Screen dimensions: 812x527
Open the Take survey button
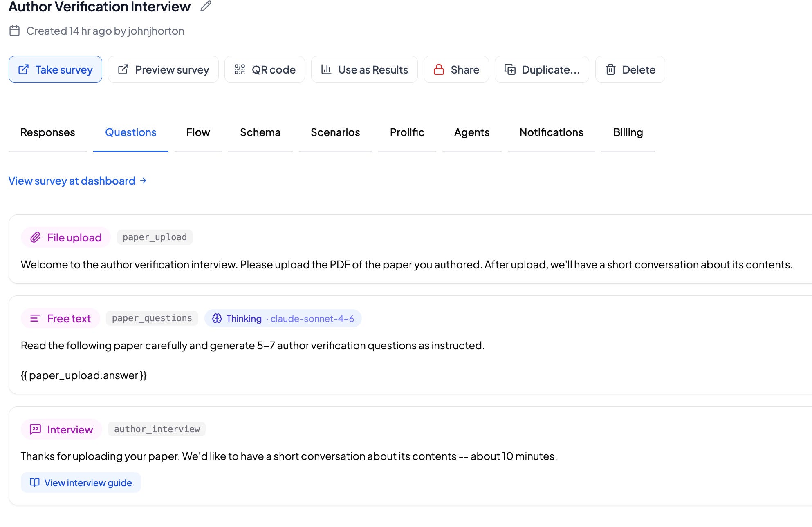pyautogui.click(x=55, y=69)
